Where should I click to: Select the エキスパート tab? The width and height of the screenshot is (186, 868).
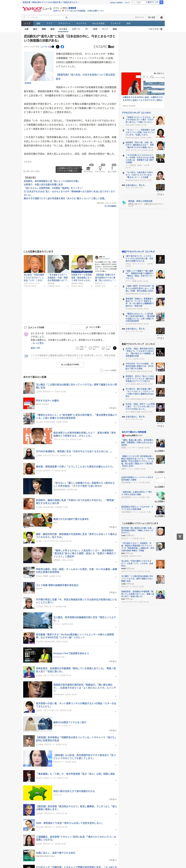pos(64,24)
